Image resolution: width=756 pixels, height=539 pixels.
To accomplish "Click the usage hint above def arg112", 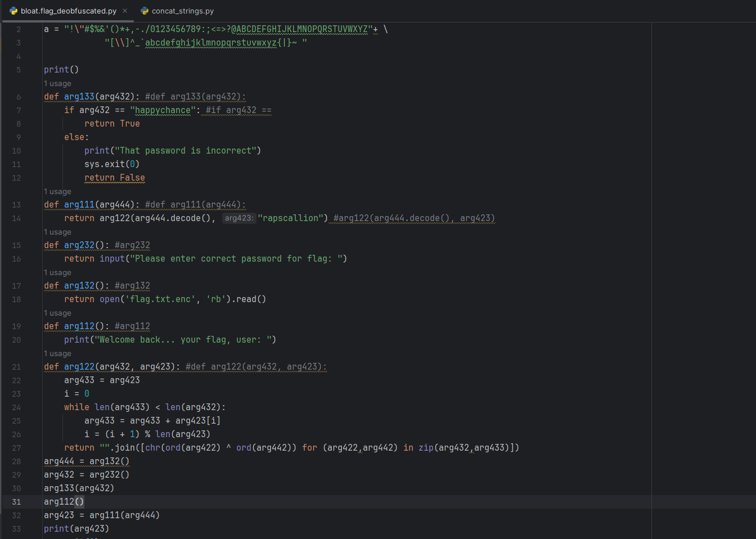I will (57, 313).
